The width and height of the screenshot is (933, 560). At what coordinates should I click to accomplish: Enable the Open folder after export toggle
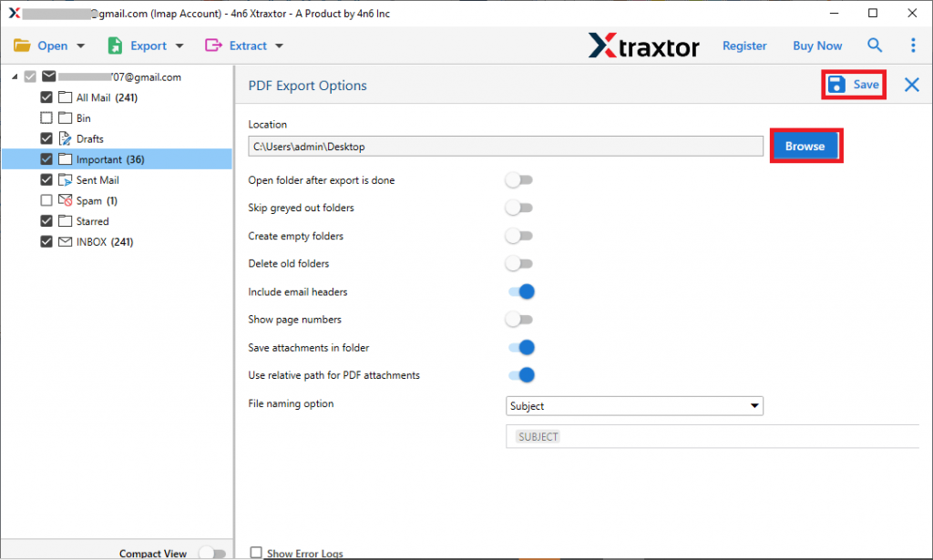pos(518,179)
